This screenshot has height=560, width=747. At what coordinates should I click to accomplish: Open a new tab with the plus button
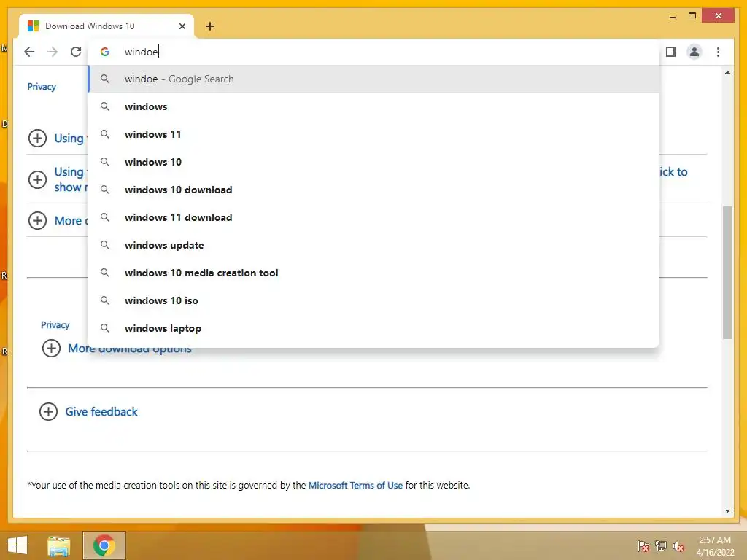[210, 26]
